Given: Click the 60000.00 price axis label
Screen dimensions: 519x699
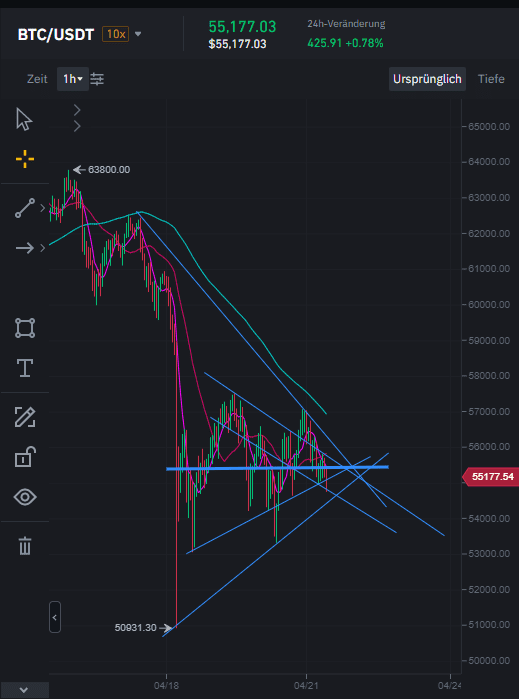Looking at the screenshot, I should [x=489, y=304].
